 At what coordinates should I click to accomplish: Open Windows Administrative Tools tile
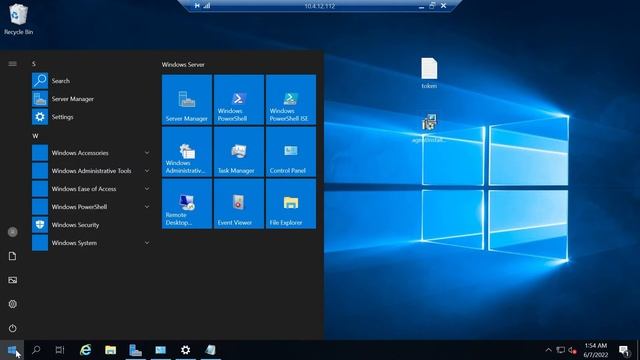click(x=187, y=151)
